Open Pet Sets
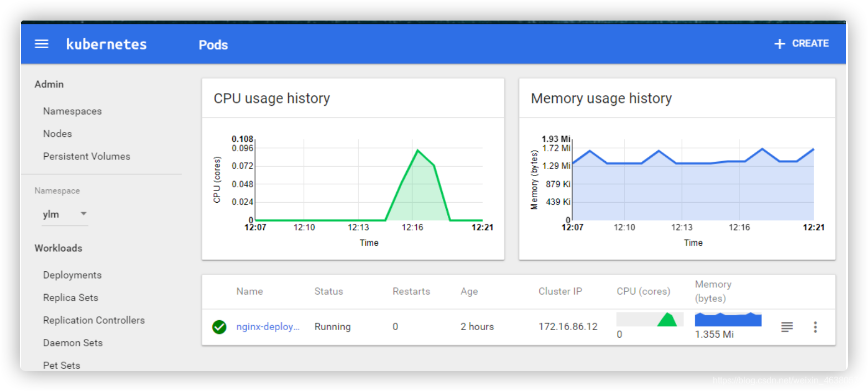The width and height of the screenshot is (868, 391). point(62,366)
